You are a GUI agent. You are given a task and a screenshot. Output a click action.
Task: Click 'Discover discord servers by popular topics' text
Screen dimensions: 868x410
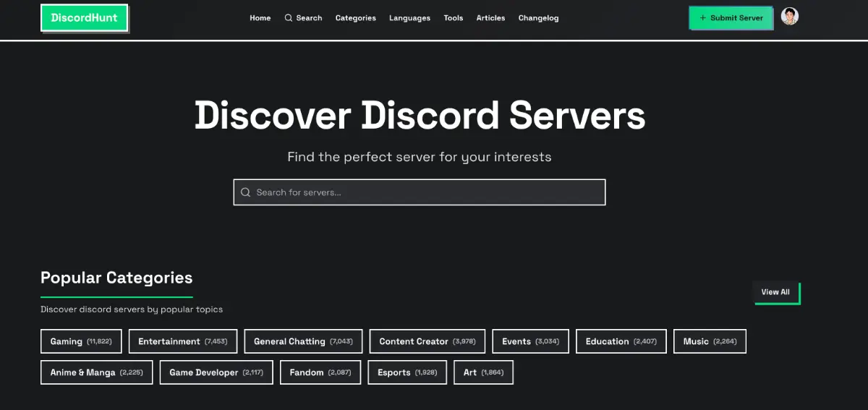[132, 309]
